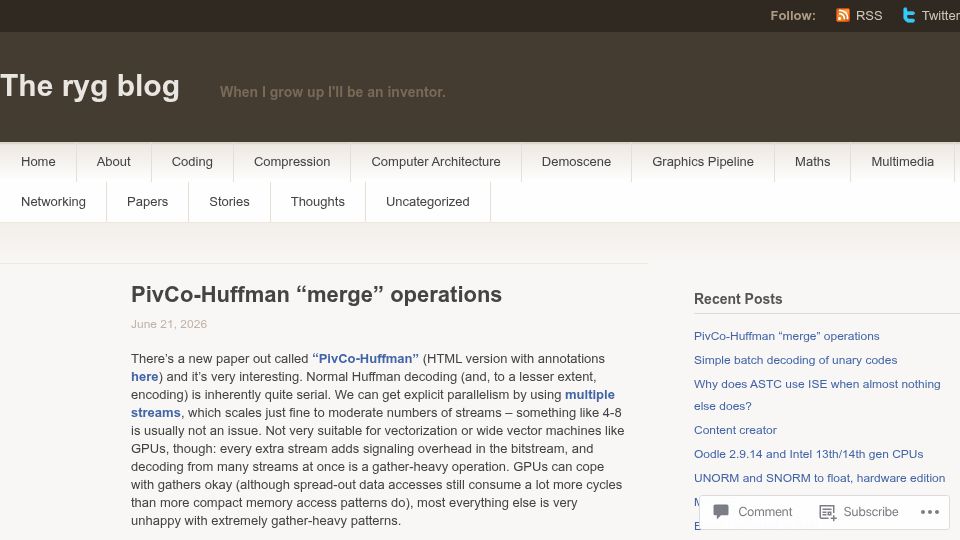This screenshot has width=960, height=540.
Task: Click the Comment button
Action: tap(752, 512)
